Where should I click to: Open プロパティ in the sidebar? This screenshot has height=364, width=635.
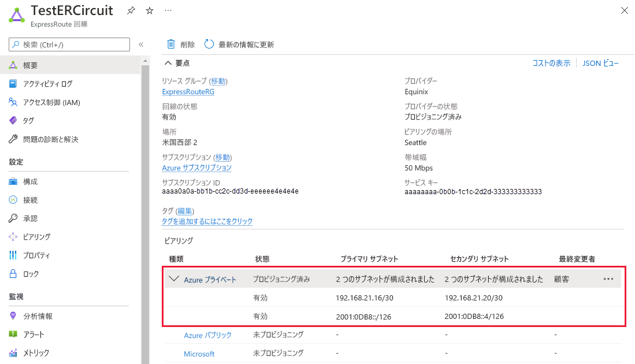36,255
